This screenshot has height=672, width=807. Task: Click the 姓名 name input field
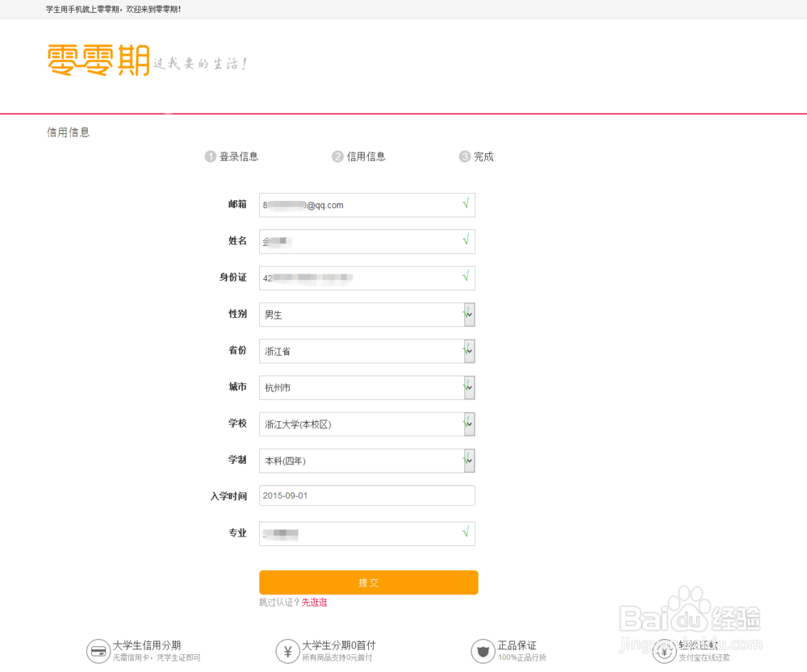[x=367, y=241]
